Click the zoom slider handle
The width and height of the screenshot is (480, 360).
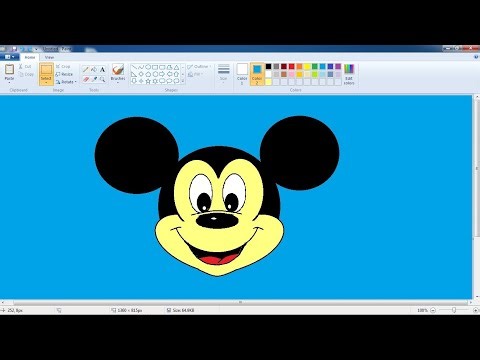tap(454, 310)
